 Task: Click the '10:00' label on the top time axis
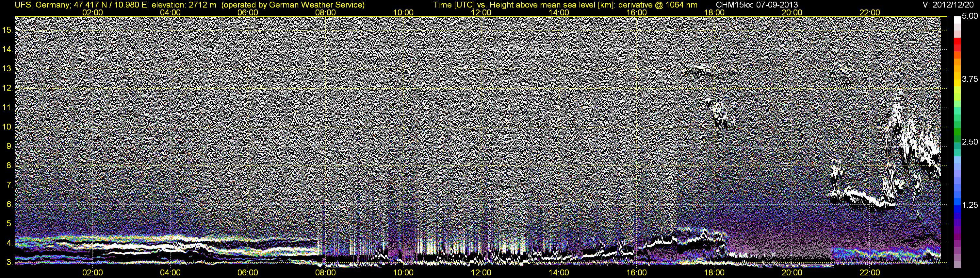click(403, 12)
